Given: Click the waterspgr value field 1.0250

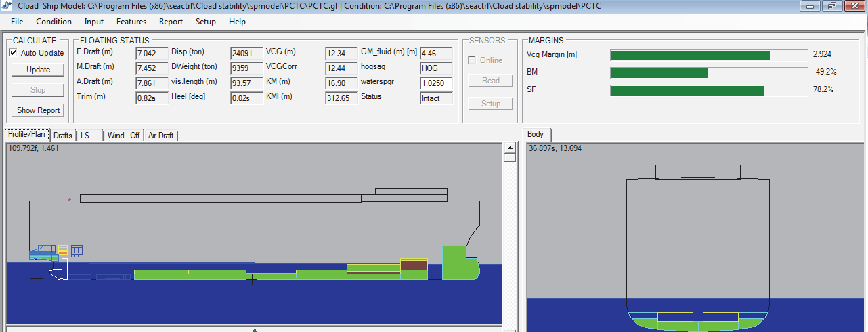Looking at the screenshot, I should coord(436,83).
